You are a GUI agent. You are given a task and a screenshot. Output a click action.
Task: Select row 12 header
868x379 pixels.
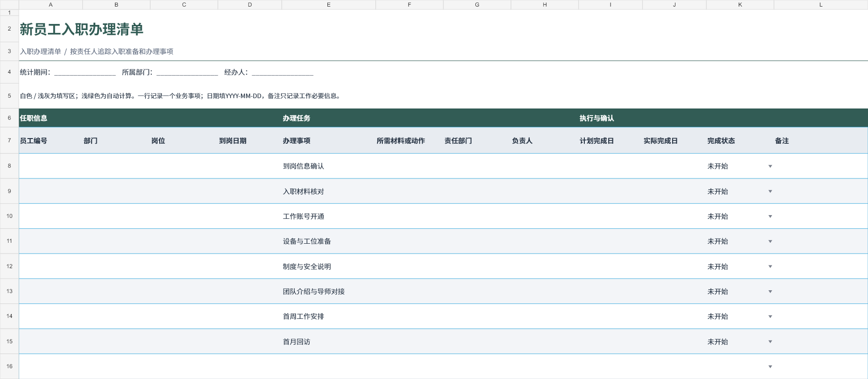click(x=9, y=266)
